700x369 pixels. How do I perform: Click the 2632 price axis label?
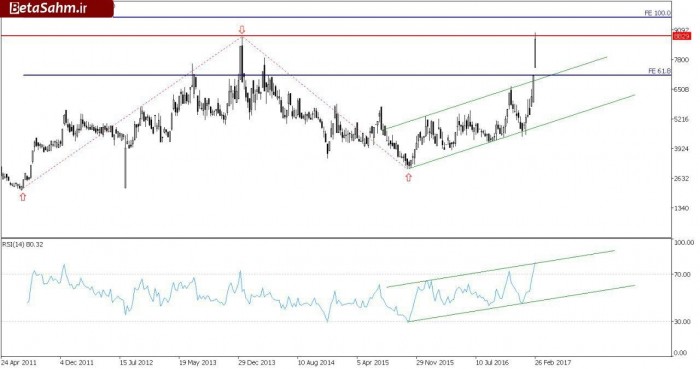(x=681, y=178)
